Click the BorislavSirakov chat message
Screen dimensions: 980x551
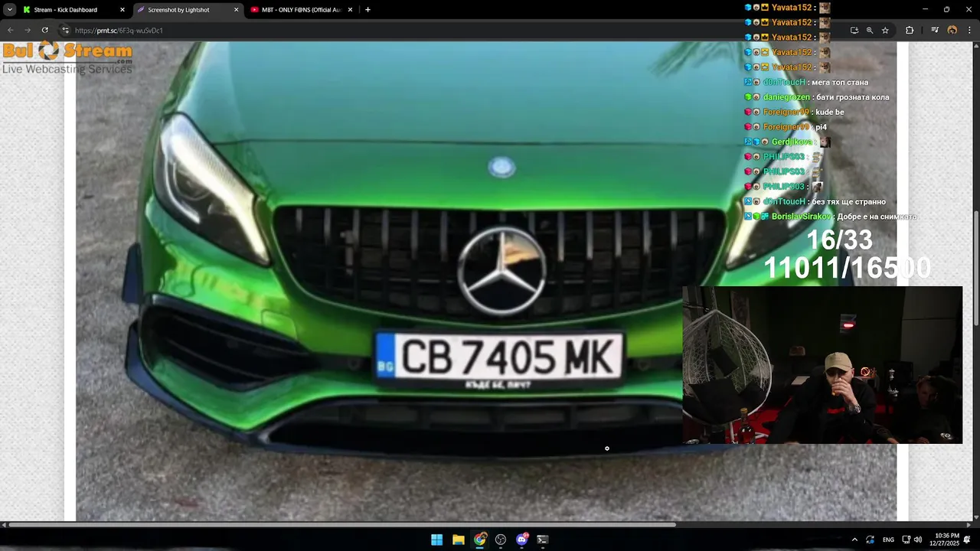pyautogui.click(x=830, y=217)
